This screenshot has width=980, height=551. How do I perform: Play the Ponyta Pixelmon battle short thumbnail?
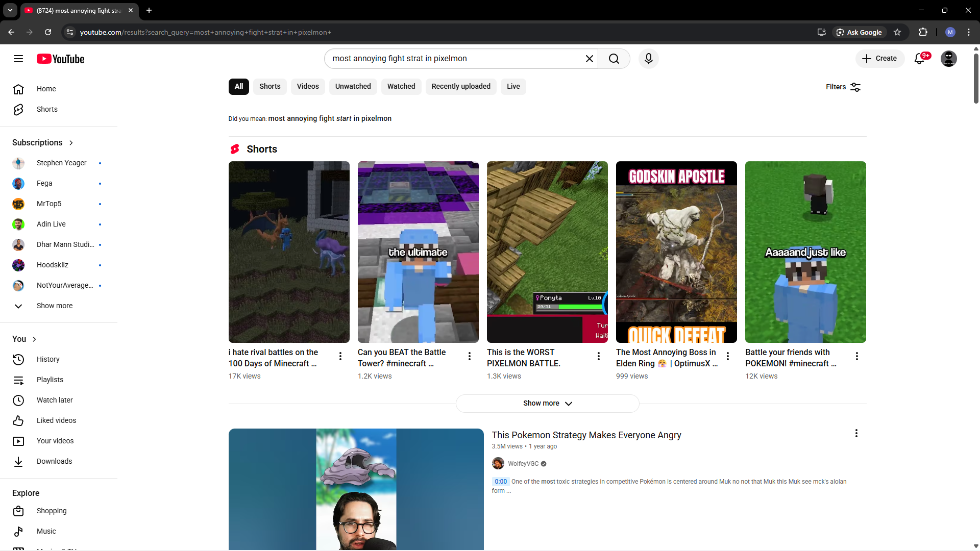[547, 252]
